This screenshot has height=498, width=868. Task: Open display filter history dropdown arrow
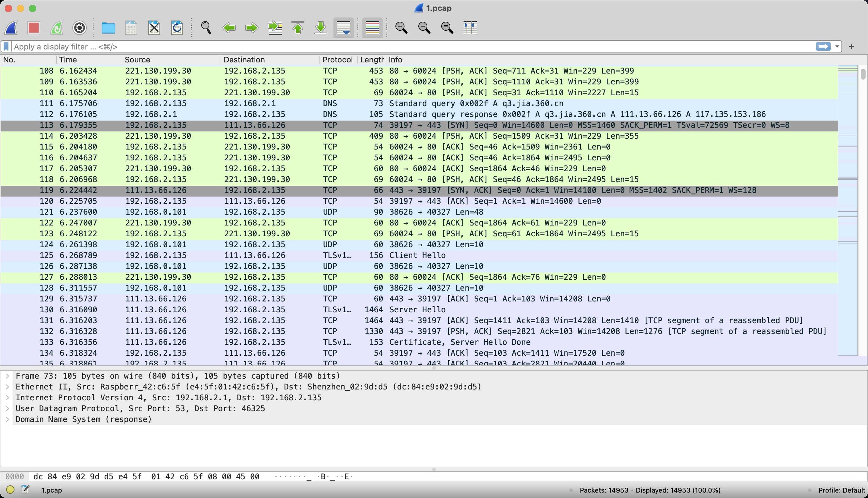coord(837,46)
